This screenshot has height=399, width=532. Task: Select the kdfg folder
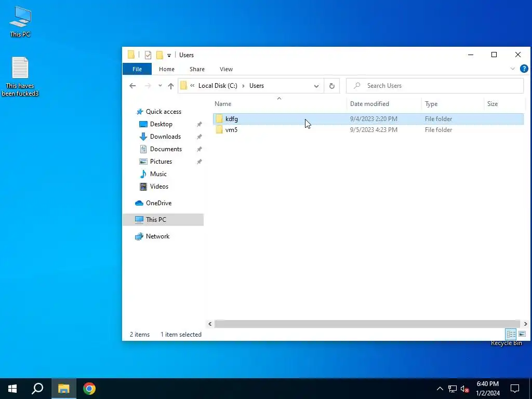(368, 119)
